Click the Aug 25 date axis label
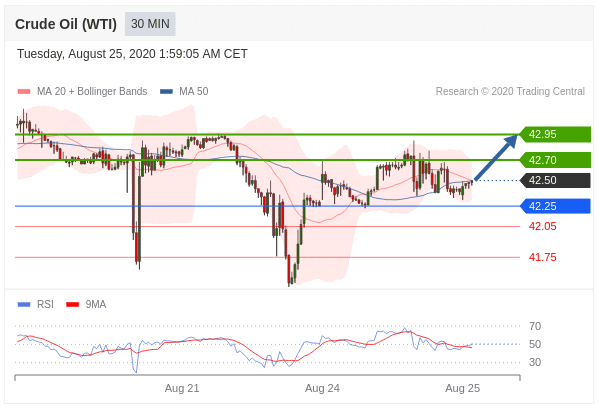The image size is (598, 411). click(463, 388)
